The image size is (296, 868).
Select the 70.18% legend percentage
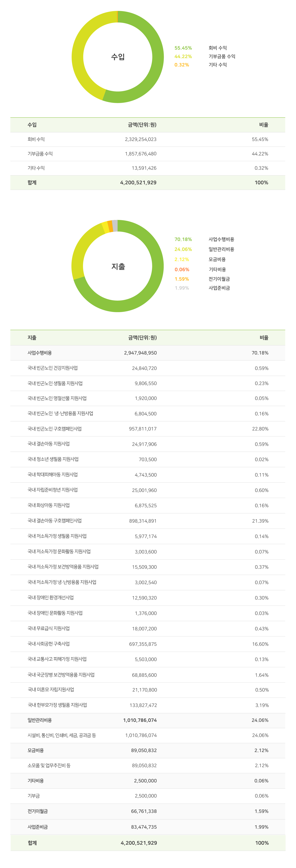pos(183,239)
